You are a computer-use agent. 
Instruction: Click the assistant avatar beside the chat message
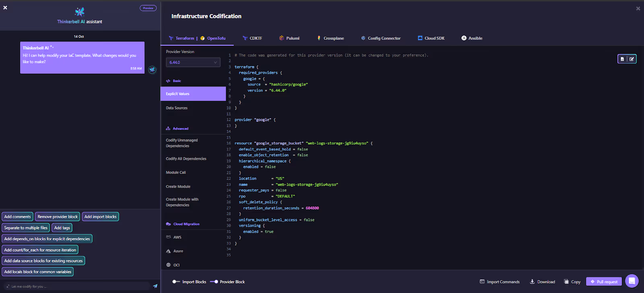[152, 70]
